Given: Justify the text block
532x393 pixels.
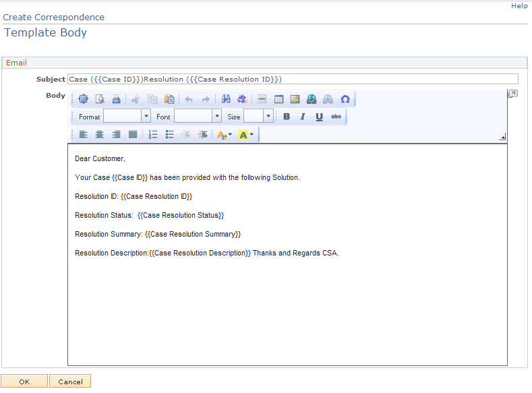Looking at the screenshot, I should (x=133, y=135).
